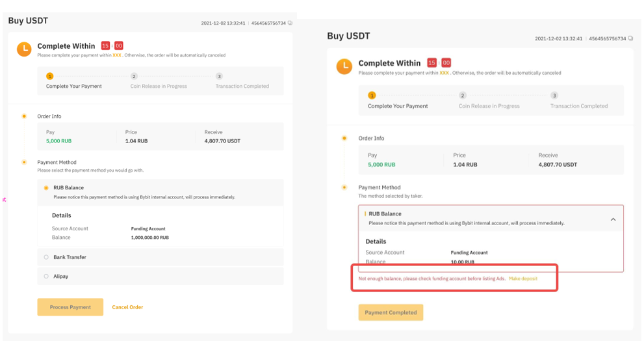Collapse the RUB Balance section using the chevron
Screen dimensions: 644x341
pos(613,220)
